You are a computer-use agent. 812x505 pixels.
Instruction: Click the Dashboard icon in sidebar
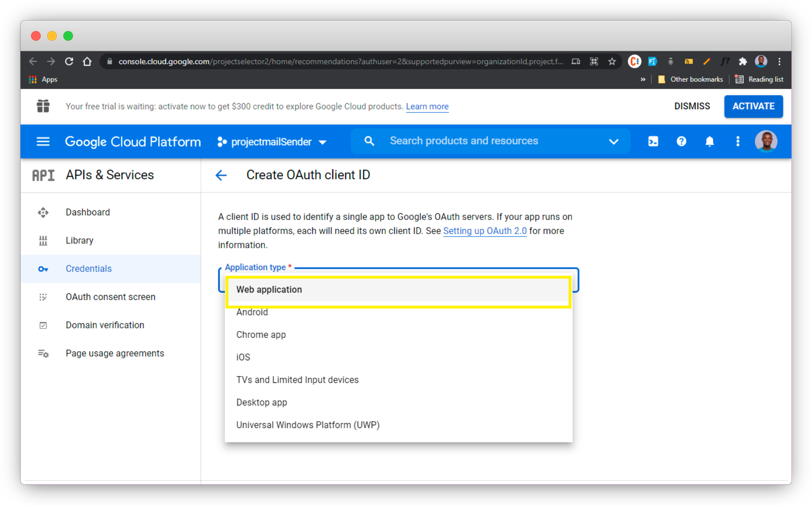(x=43, y=212)
